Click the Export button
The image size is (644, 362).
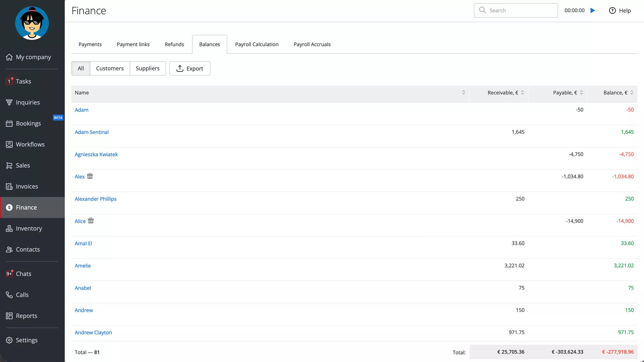tap(190, 68)
